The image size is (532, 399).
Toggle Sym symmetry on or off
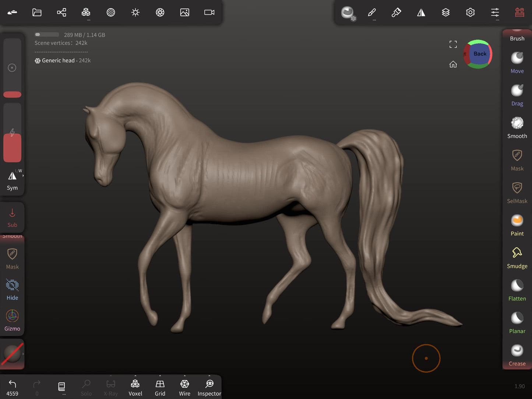[12, 180]
